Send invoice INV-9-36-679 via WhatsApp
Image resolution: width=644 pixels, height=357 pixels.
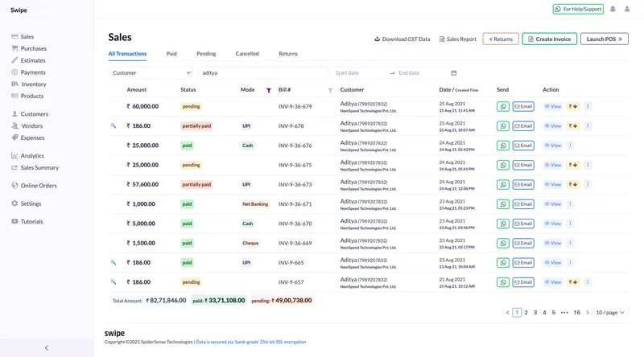(x=503, y=106)
